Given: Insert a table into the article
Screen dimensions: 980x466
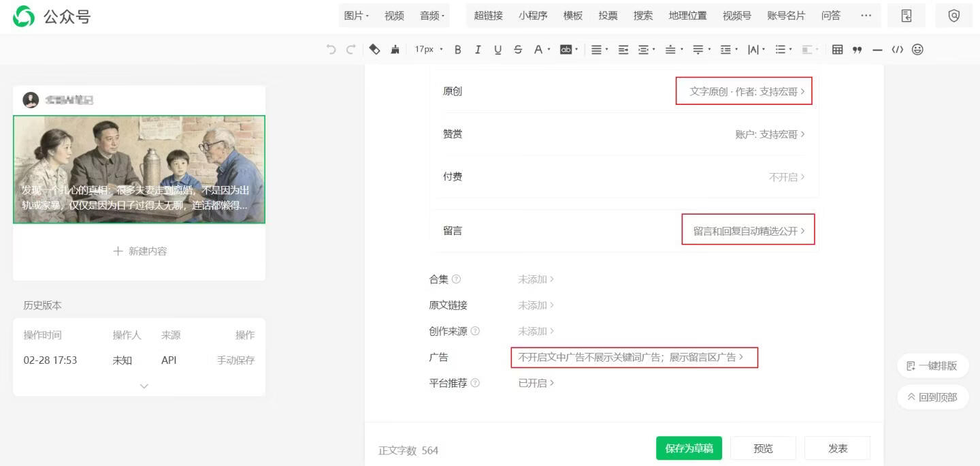Looking at the screenshot, I should click(836, 49).
